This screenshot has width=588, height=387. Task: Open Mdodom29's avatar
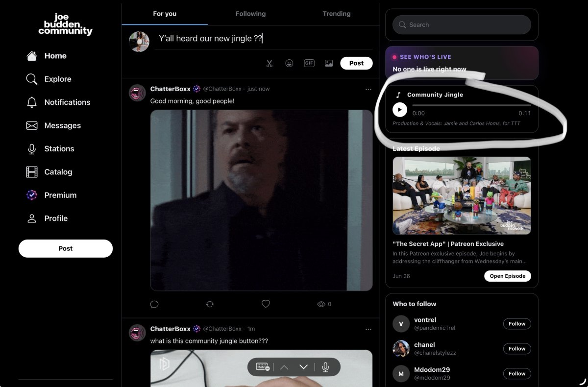[x=401, y=374]
